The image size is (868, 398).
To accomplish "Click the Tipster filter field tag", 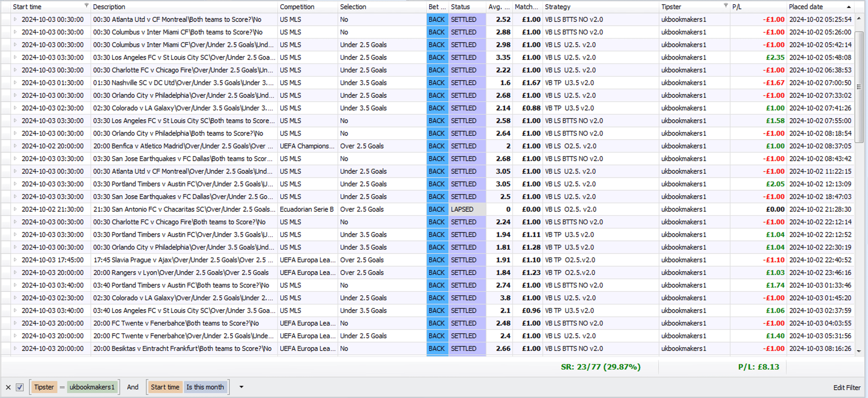I will pyautogui.click(x=44, y=387).
